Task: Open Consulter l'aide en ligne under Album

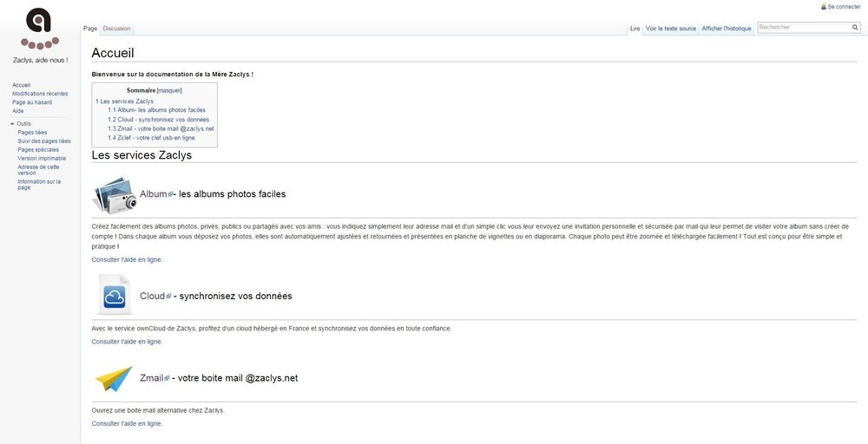Action: click(x=127, y=259)
